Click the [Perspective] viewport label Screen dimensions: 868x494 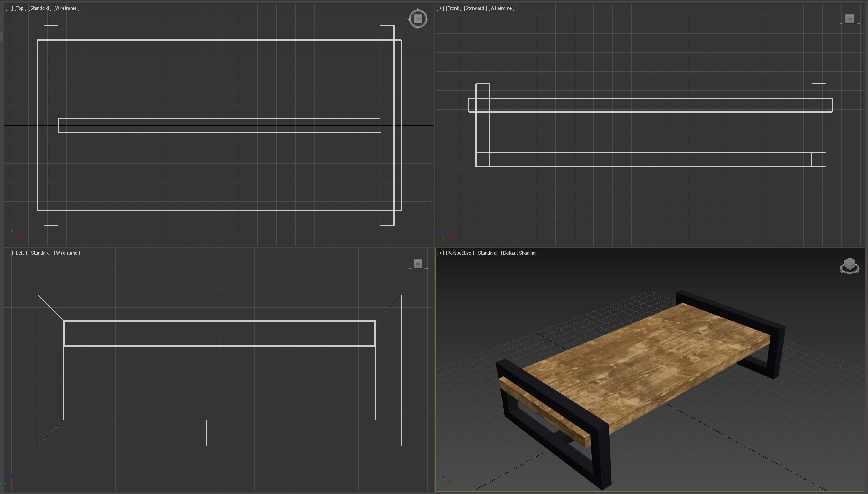click(x=460, y=253)
